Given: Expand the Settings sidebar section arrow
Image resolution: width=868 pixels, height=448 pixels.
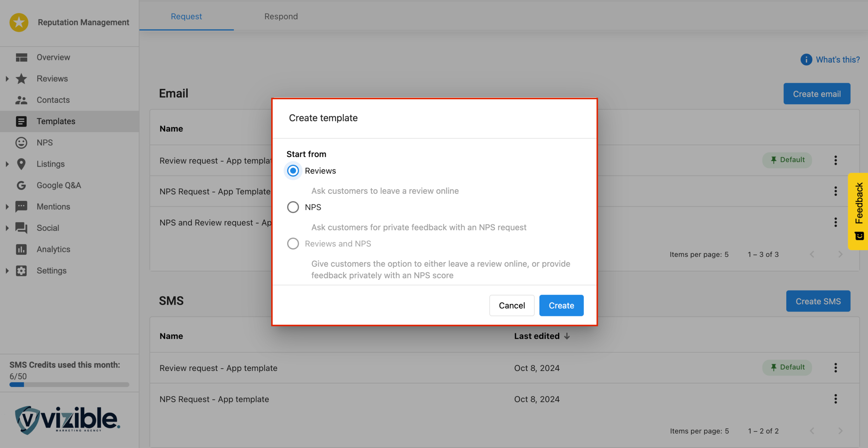Looking at the screenshot, I should (x=7, y=271).
